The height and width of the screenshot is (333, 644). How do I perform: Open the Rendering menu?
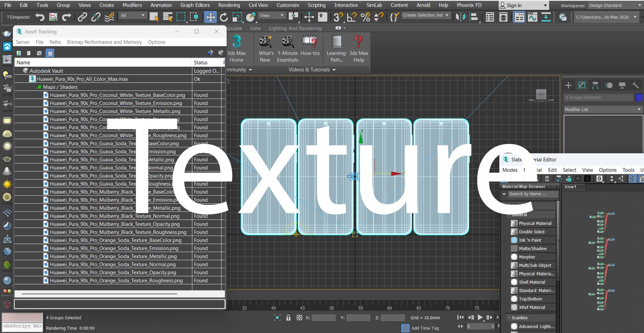pos(229,5)
